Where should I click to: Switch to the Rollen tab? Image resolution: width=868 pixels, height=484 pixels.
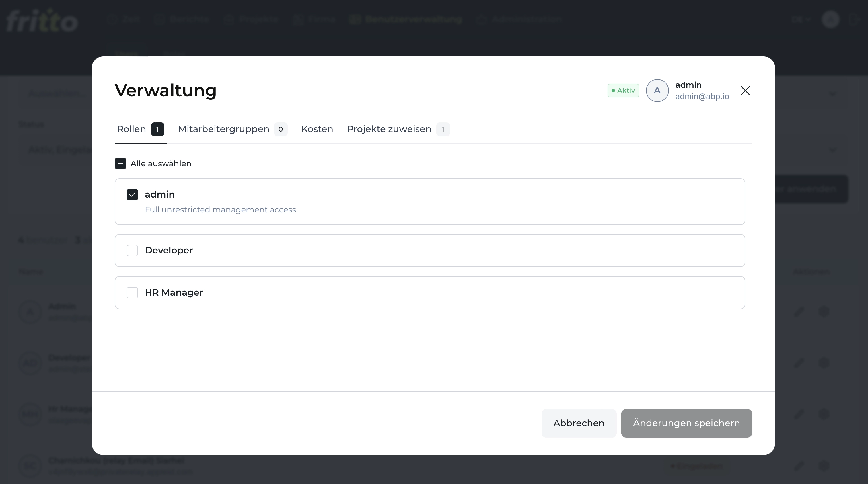click(141, 129)
